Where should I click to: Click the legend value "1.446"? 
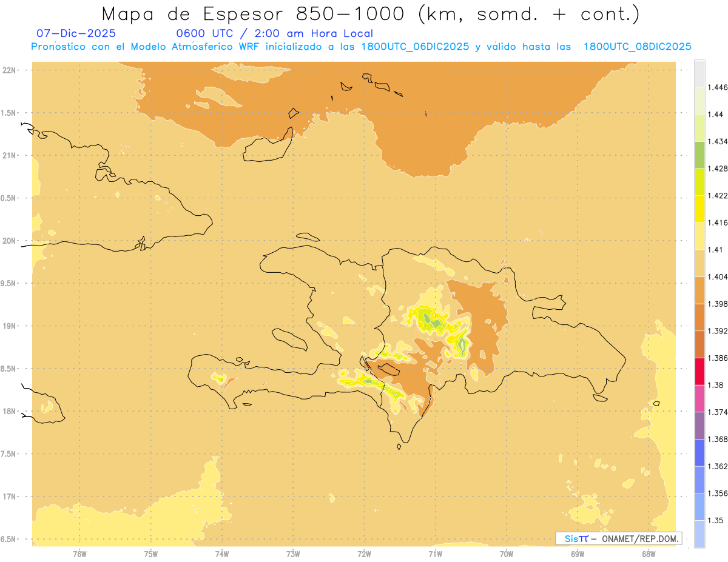718,87
